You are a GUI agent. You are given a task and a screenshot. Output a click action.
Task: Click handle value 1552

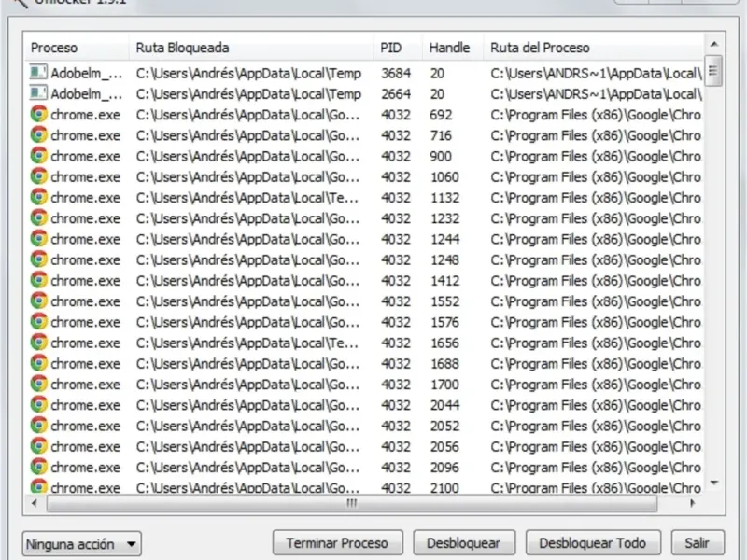[445, 301]
